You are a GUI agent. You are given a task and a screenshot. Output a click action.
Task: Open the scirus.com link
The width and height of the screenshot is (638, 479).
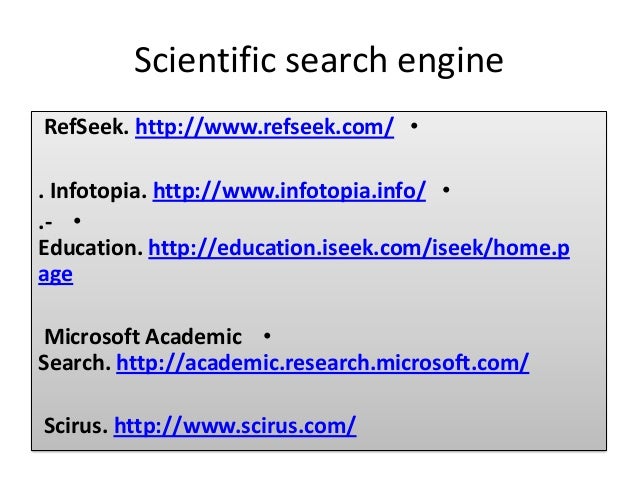235,427
